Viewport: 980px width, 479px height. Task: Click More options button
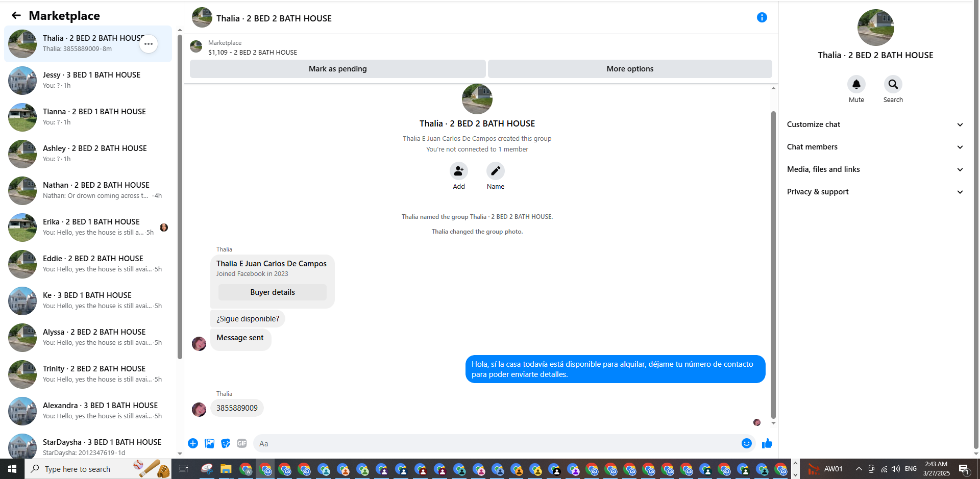[630, 69]
